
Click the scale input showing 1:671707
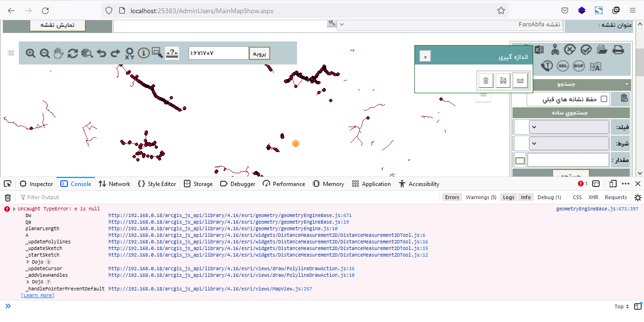(x=218, y=53)
